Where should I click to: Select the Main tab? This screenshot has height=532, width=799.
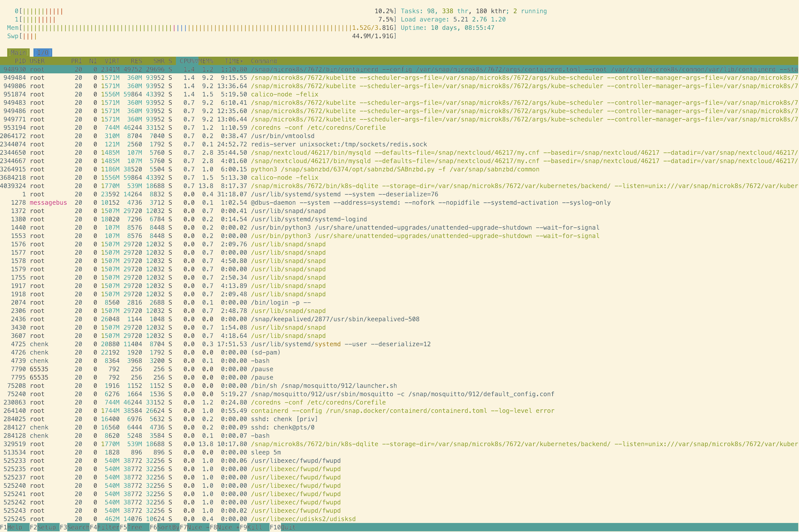pos(18,53)
